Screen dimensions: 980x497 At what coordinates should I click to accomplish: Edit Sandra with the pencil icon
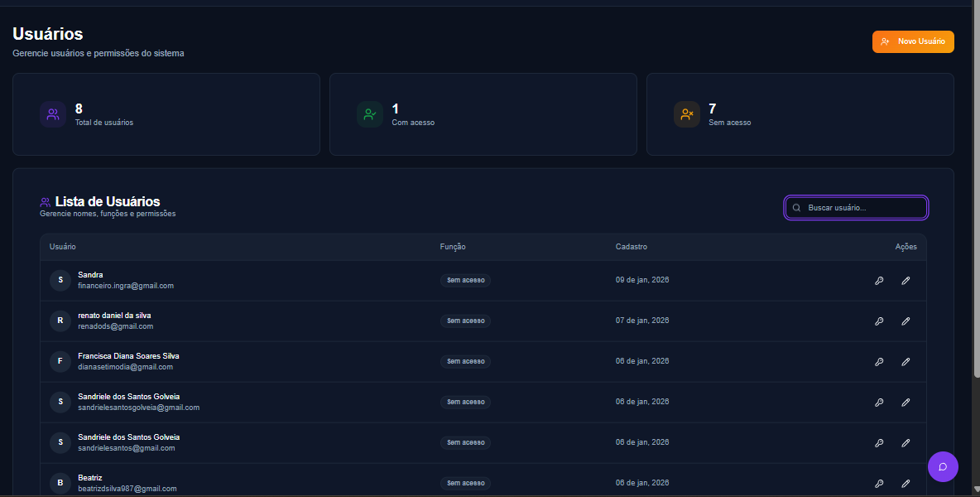pyautogui.click(x=906, y=281)
